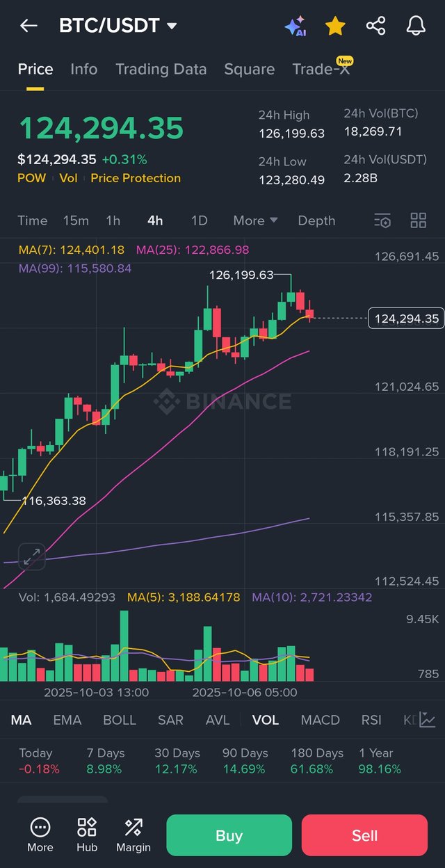
Task: Open the Info tab
Action: [84, 69]
